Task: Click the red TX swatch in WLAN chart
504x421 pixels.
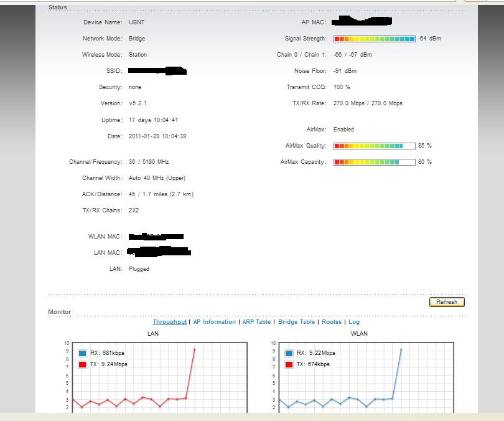Action: pyautogui.click(x=289, y=365)
